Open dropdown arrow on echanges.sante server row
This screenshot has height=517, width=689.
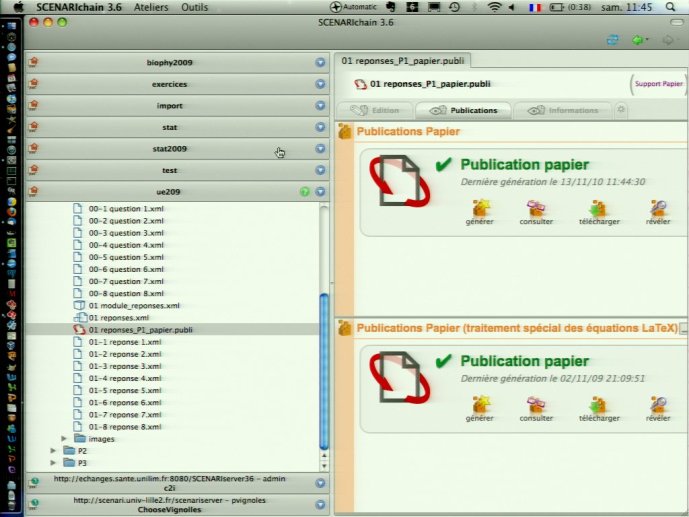click(x=320, y=483)
